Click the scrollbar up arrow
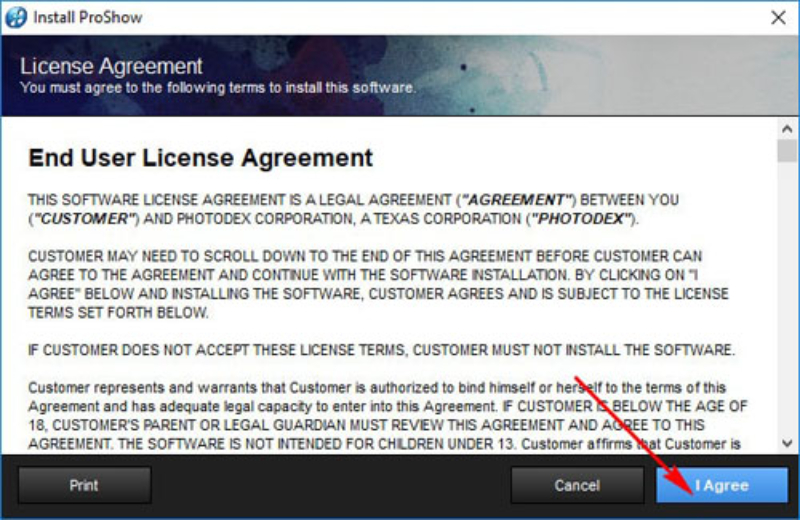This screenshot has height=520, width=800. (787, 129)
